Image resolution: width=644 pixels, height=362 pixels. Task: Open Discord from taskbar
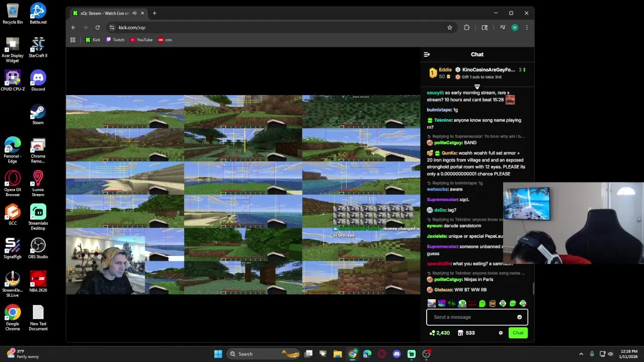click(x=397, y=354)
